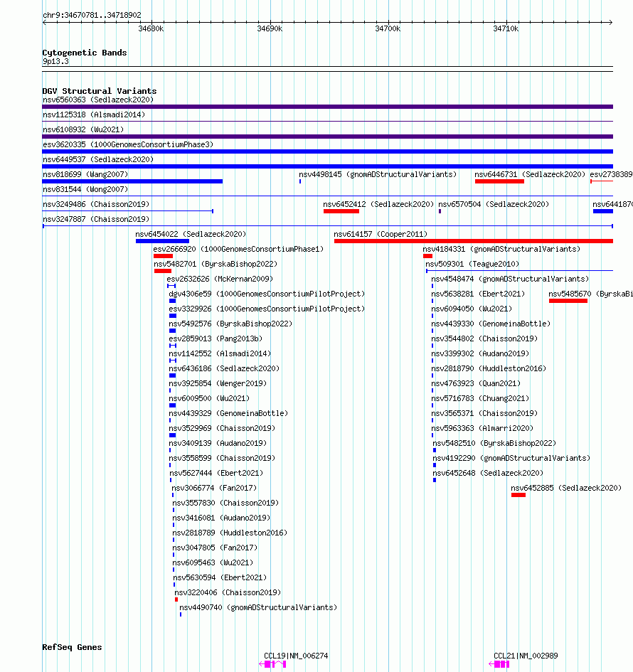
Task: Open nsv6009500 (Wu2021) variant
Action: [x=209, y=398]
